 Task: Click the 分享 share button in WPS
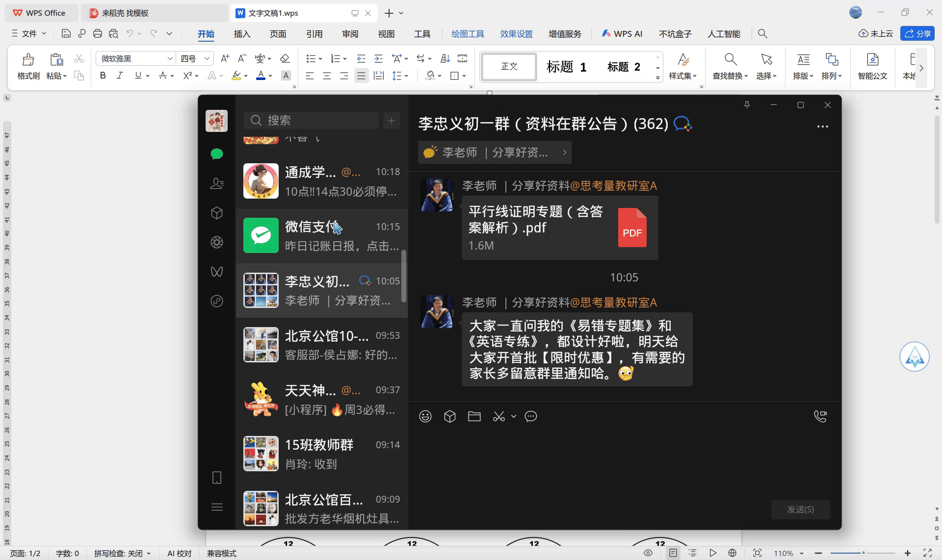[x=917, y=33]
